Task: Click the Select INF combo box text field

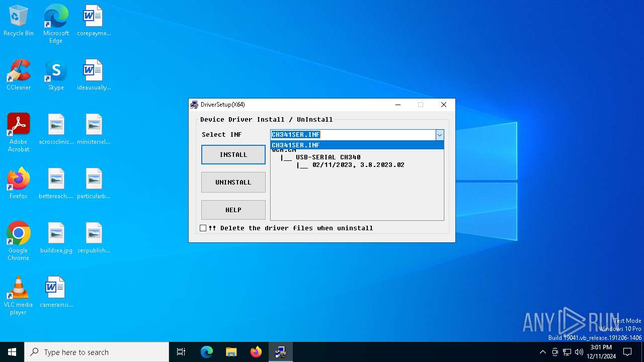Action: coord(353,135)
